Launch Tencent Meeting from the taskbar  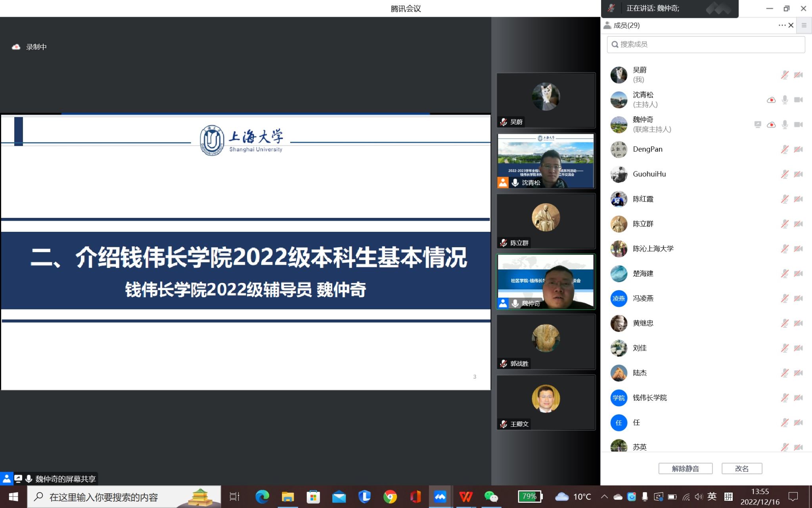440,496
